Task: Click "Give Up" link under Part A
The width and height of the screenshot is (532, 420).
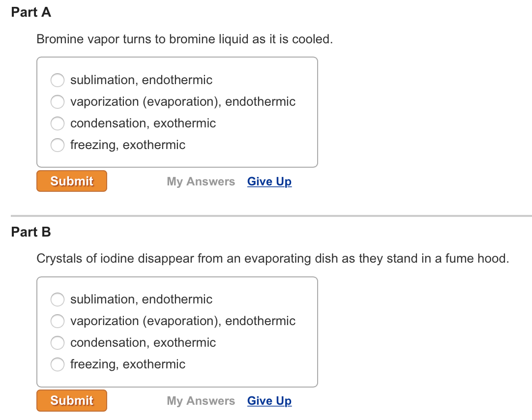Action: 269,181
